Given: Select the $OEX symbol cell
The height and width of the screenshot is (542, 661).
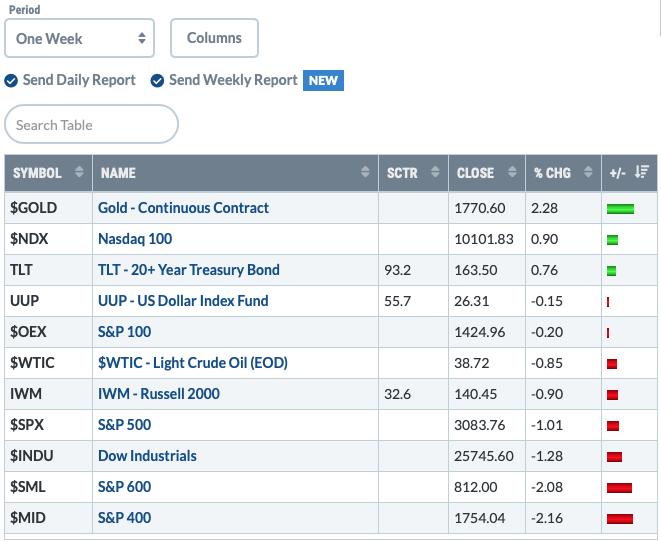Looking at the screenshot, I should [x=48, y=332].
